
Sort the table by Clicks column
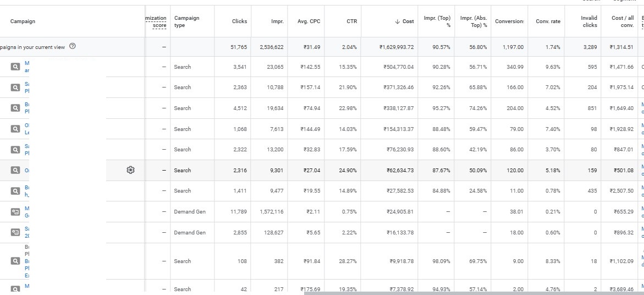[x=239, y=21]
